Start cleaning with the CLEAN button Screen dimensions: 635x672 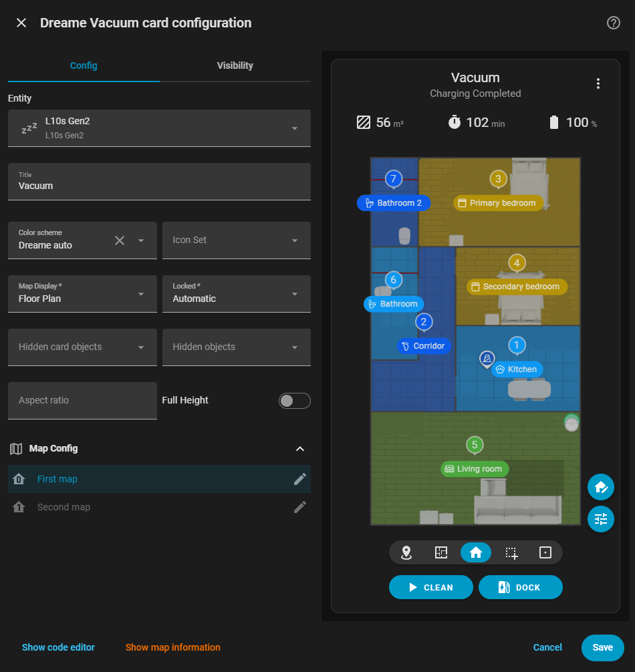click(x=430, y=587)
